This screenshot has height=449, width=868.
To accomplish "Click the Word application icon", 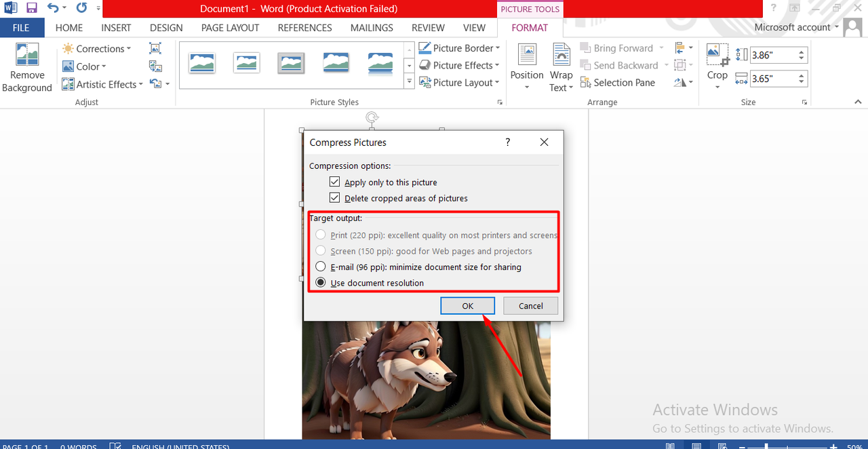I will [10, 9].
